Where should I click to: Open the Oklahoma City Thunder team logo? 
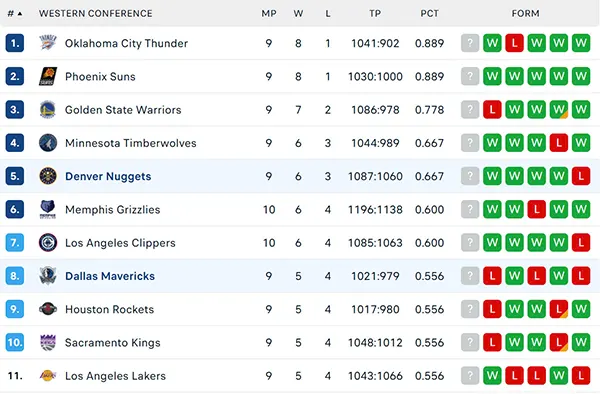pyautogui.click(x=48, y=43)
